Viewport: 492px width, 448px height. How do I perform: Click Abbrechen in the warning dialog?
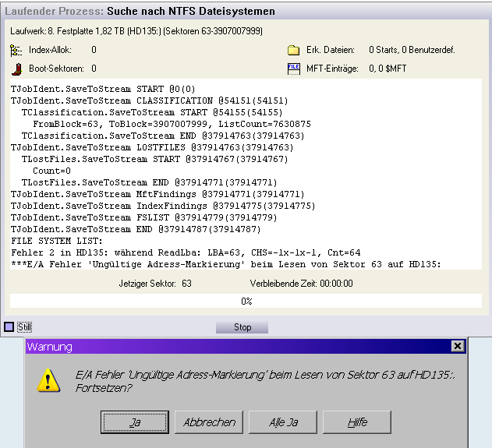pos(209,422)
